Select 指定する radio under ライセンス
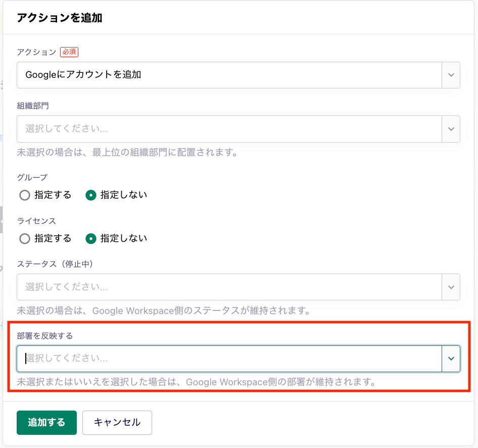Viewport: 478px width, 448px height. [x=24, y=238]
